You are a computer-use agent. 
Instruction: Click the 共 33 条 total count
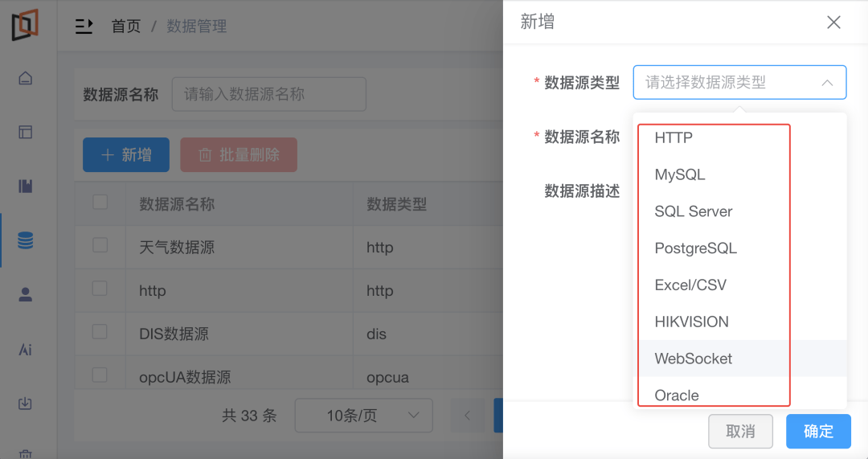click(x=249, y=416)
